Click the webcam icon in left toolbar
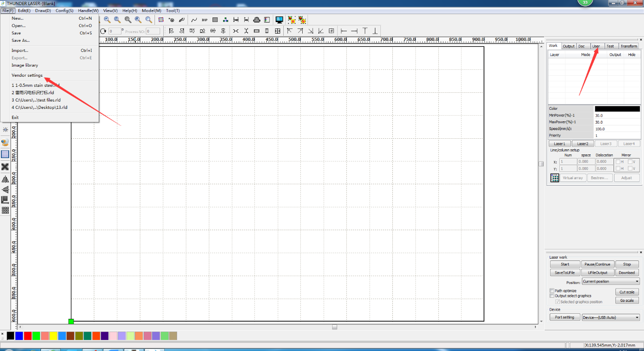Screen dimensions: 644x351 pos(5,142)
